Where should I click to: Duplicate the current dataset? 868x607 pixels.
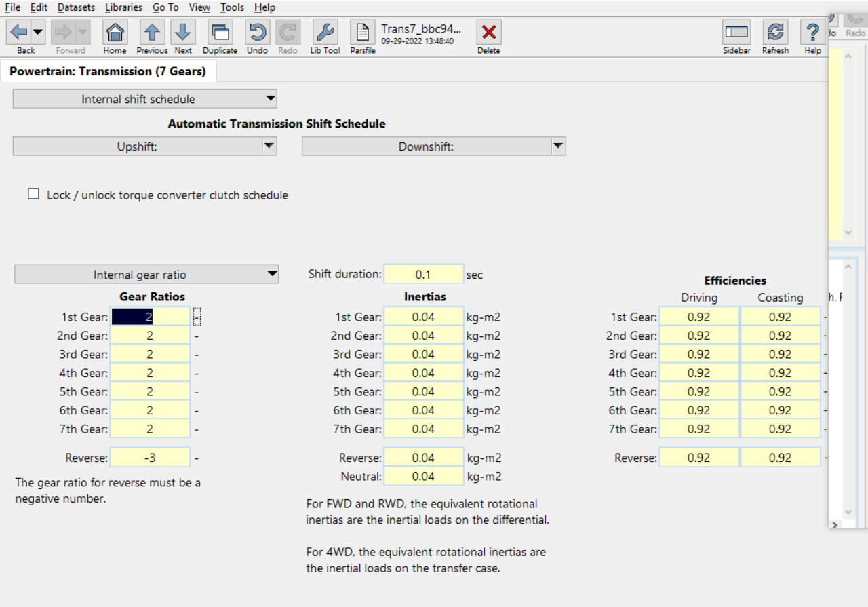tap(220, 33)
